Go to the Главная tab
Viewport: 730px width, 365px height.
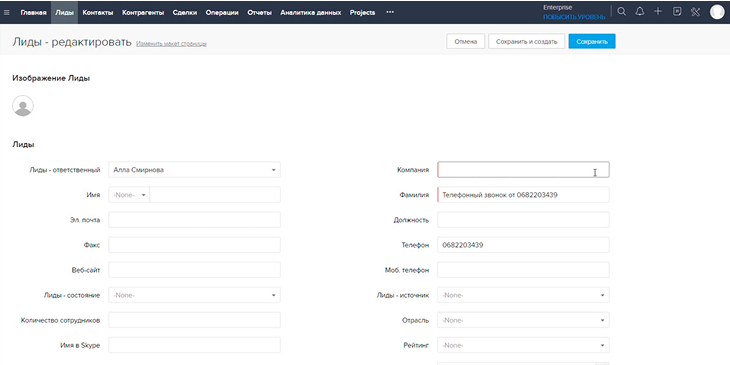pos(34,13)
